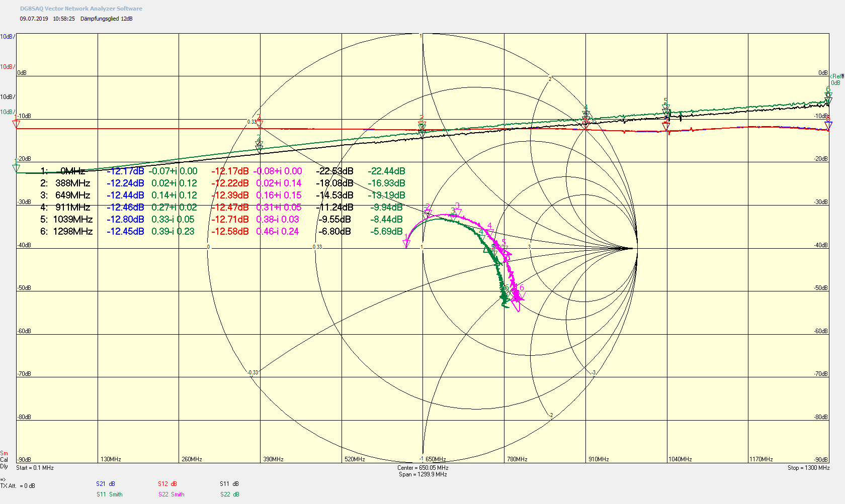This screenshot has width=845, height=504.
Task: Click the Span = 1299.9 MHz label
Action: tap(423, 474)
